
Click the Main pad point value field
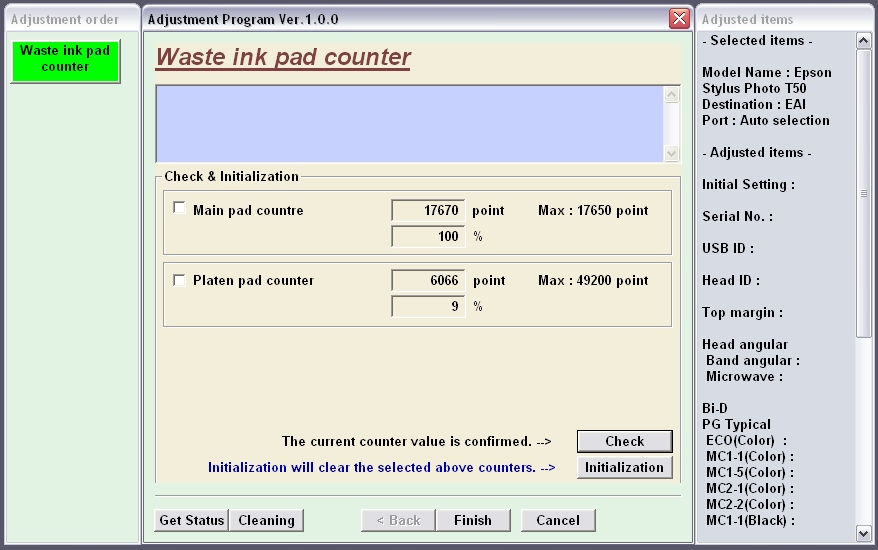tap(428, 211)
